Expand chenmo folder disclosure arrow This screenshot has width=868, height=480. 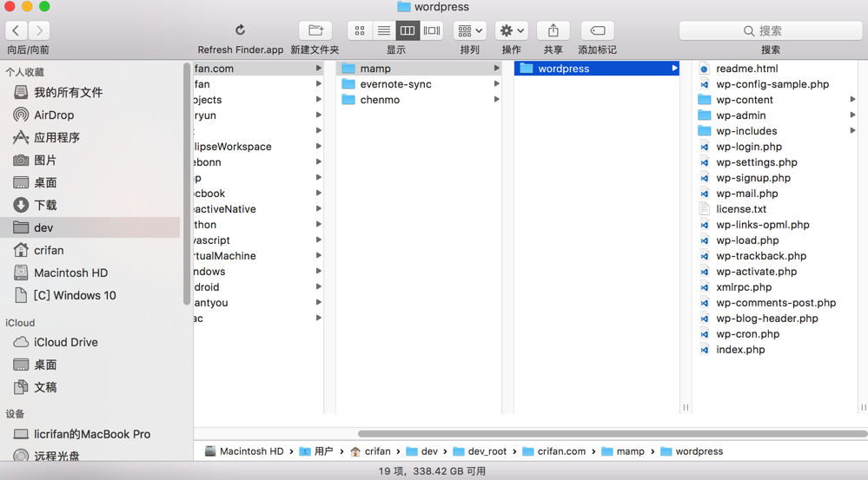[496, 100]
